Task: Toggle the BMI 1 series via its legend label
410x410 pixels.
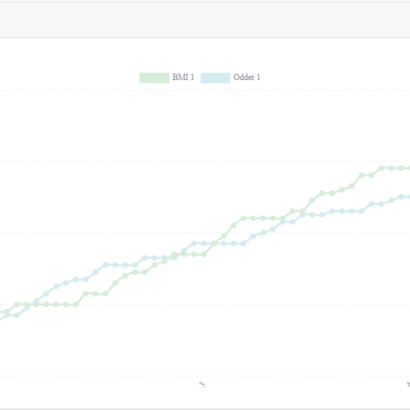Action: click(x=183, y=77)
